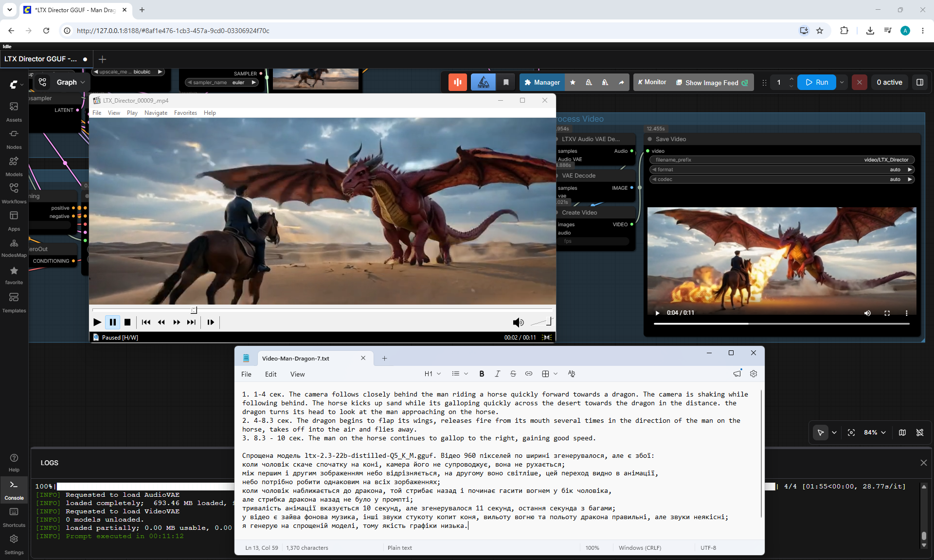The height and width of the screenshot is (560, 934).
Task: Open the Run button options arrow
Action: [x=842, y=82]
